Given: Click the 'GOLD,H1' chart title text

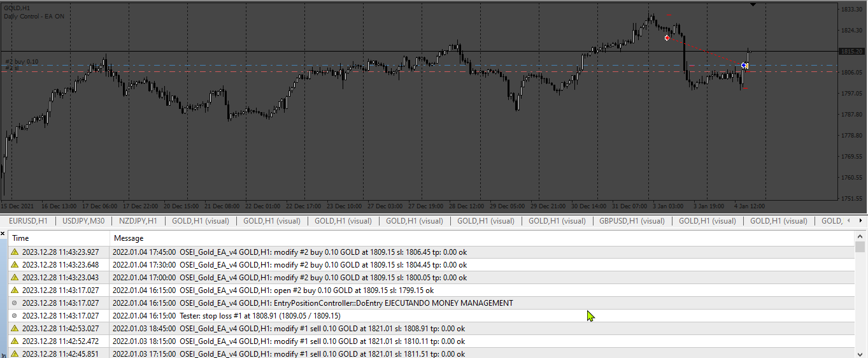Looking at the screenshot, I should coord(17,7).
